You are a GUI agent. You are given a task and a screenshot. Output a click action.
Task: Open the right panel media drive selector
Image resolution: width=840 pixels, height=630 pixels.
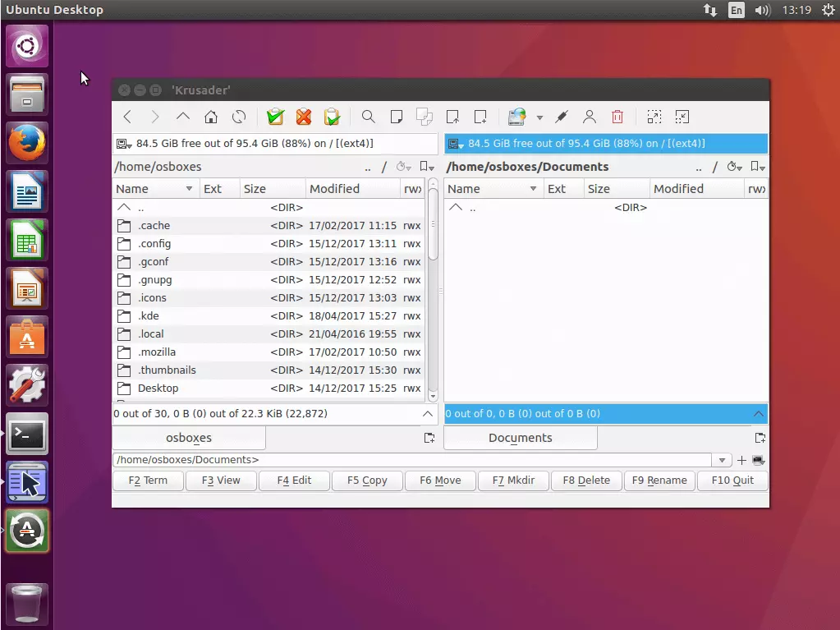pos(457,144)
